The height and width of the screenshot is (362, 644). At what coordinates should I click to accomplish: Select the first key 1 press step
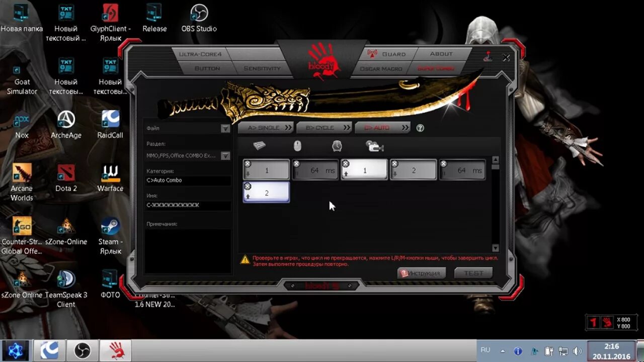click(267, 170)
